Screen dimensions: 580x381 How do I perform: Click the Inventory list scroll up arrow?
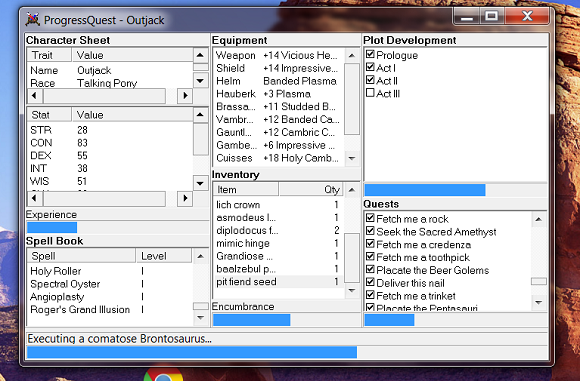click(x=352, y=190)
